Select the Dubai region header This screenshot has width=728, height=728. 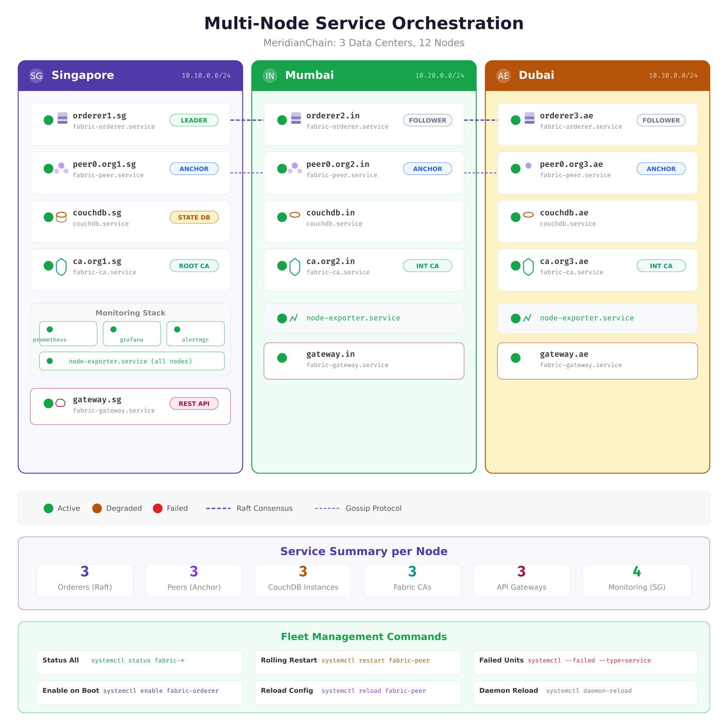[536, 75]
